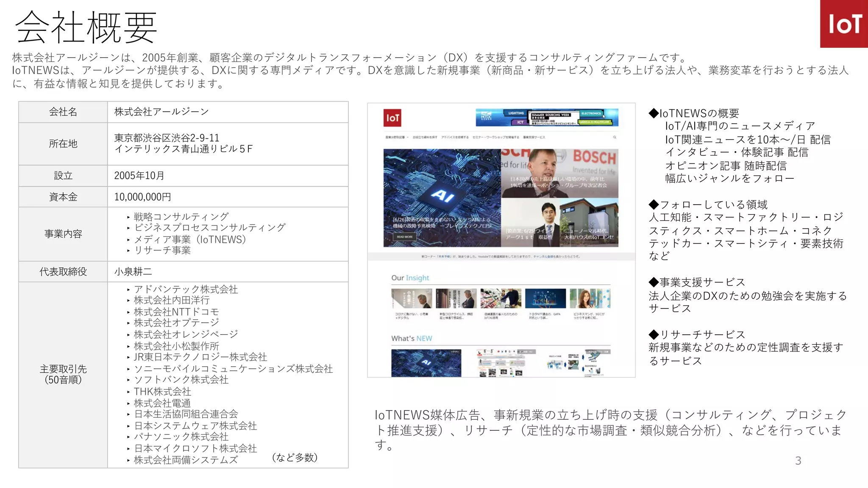This screenshot has width=868, height=488.
Task: Click the search magnifier in the website navigation
Action: 614,137
